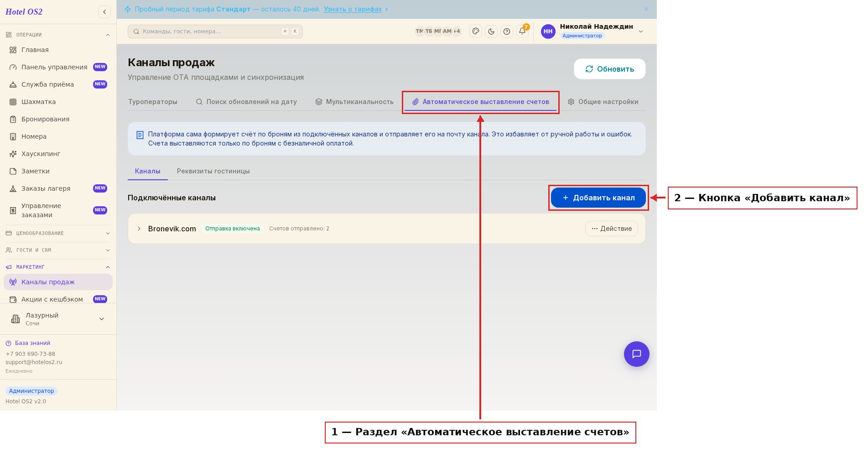Click the Служба приёма bell icon
868x454 pixels.
click(13, 84)
